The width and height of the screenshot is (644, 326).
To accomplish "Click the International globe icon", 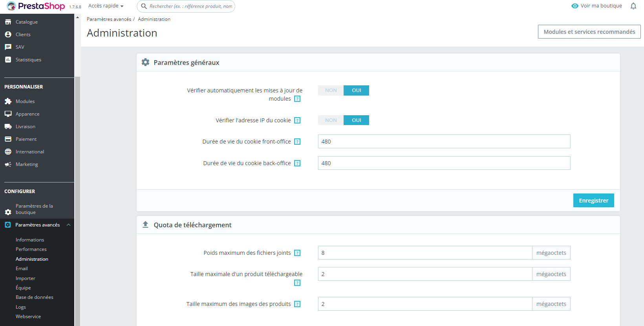I will 8,152.
